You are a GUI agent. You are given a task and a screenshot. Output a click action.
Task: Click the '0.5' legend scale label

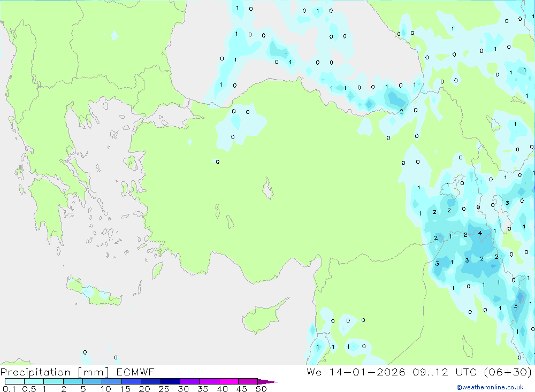coord(29,389)
